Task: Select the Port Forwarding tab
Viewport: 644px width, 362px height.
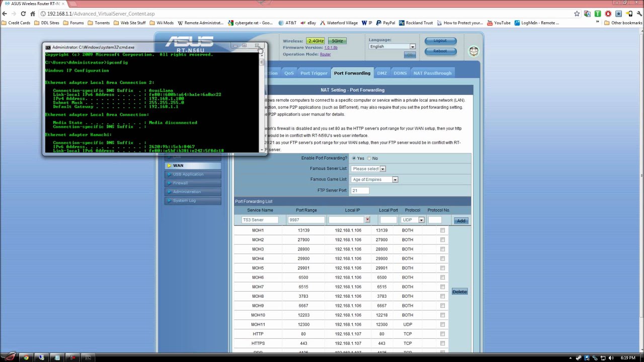Action: [x=352, y=73]
